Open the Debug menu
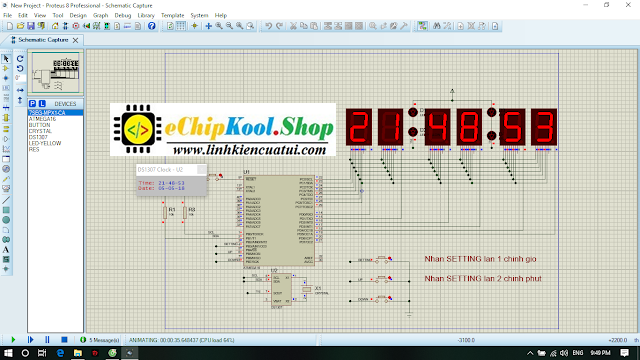 tap(122, 15)
